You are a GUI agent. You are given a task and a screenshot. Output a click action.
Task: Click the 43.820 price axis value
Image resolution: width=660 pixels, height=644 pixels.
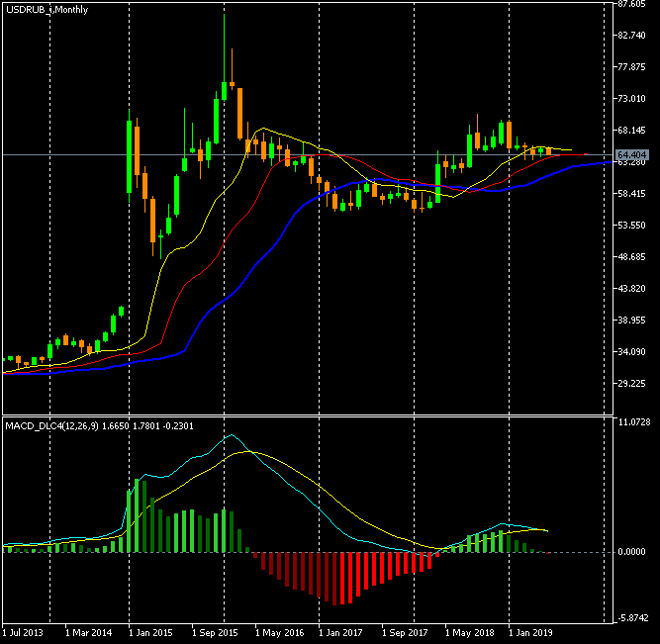[x=631, y=288]
